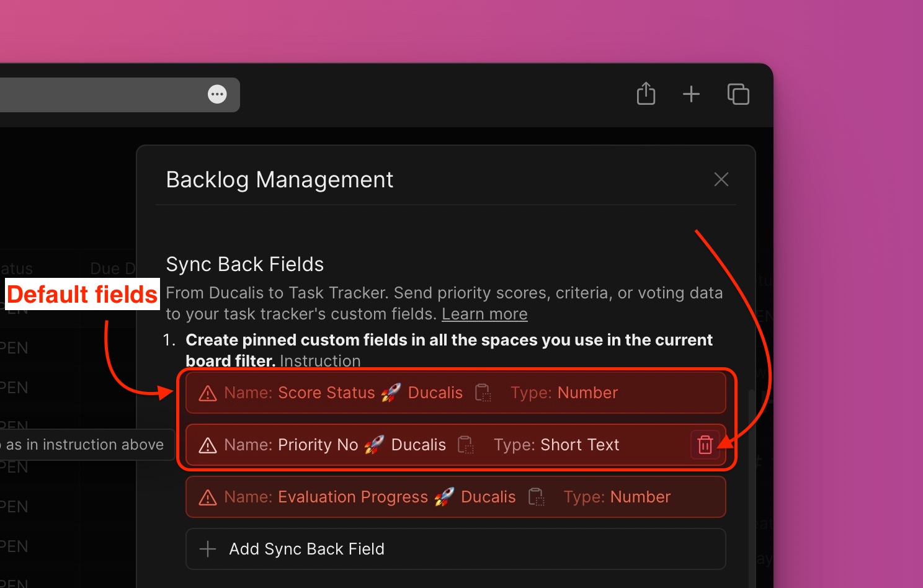923x588 pixels.
Task: Open the address bar ellipsis menu
Action: coord(217,94)
